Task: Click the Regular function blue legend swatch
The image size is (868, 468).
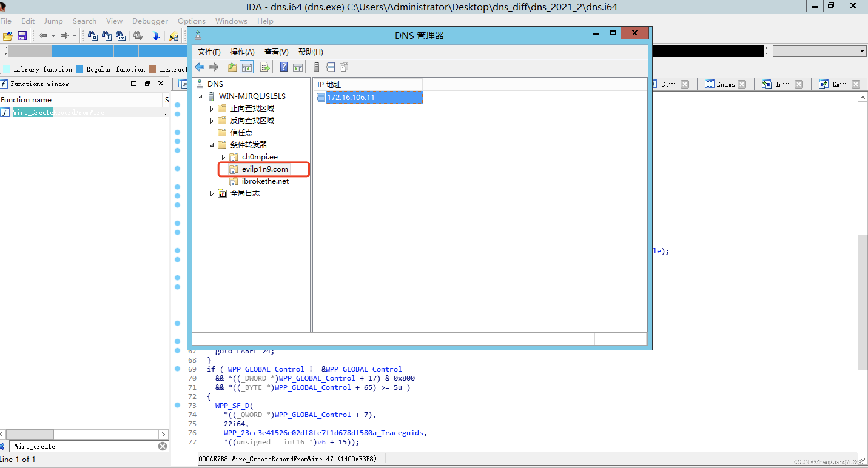Action: 79,69
